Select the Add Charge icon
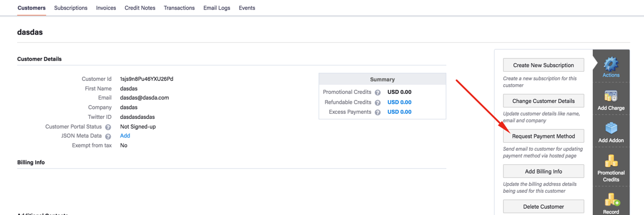The height and width of the screenshot is (215, 644). 610,96
